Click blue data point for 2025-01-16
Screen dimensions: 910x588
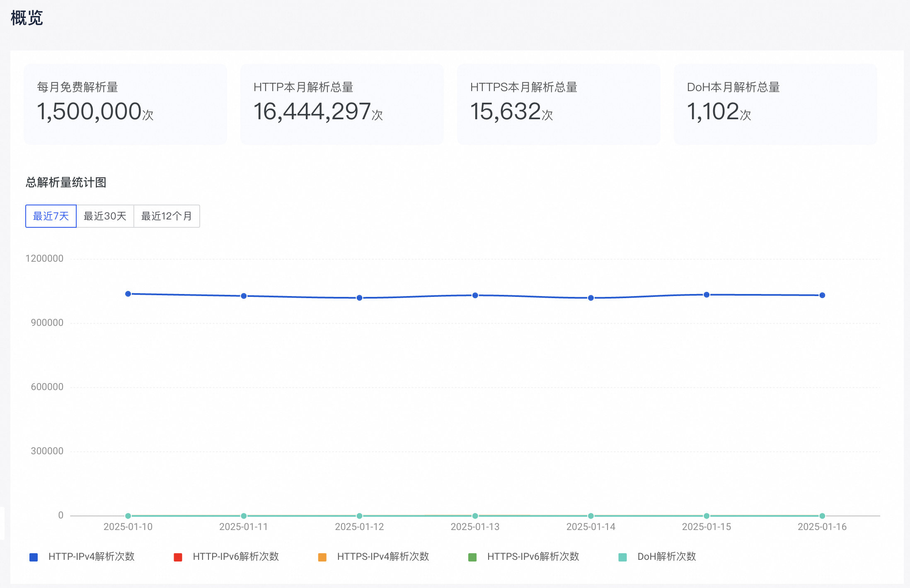click(x=822, y=295)
